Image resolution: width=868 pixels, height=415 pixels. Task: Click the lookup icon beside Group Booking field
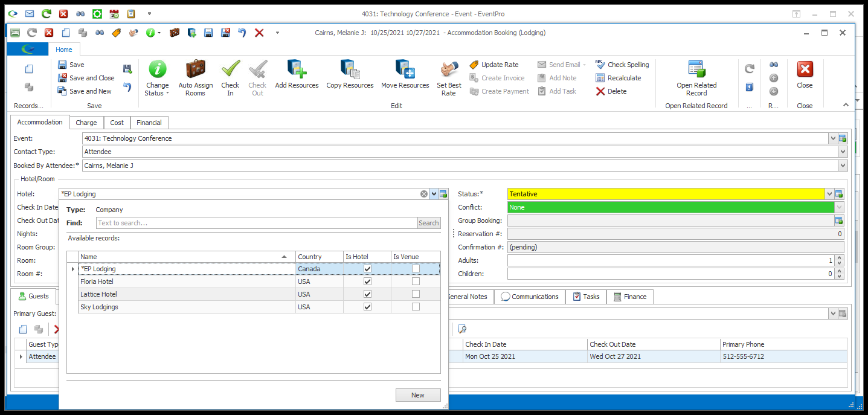(x=839, y=220)
